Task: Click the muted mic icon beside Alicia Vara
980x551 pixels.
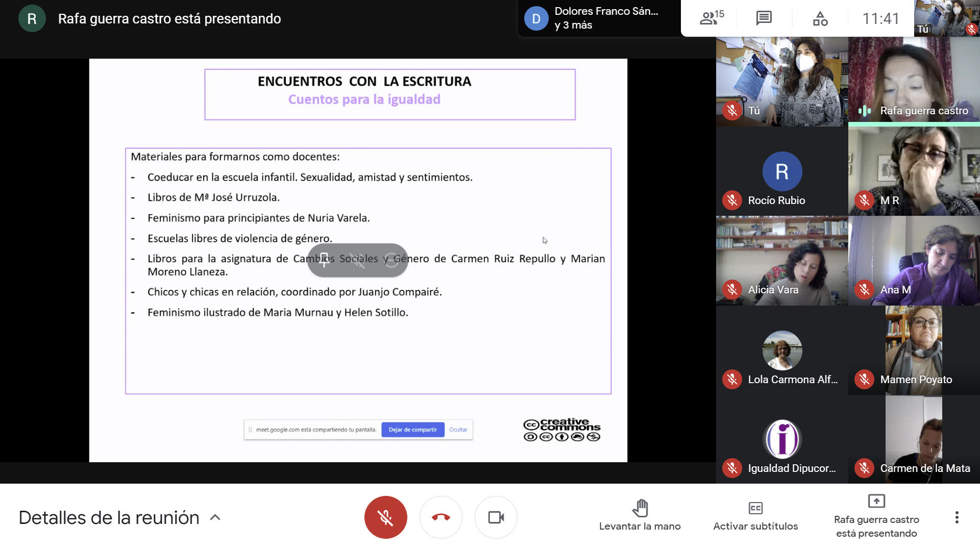Action: pos(732,290)
